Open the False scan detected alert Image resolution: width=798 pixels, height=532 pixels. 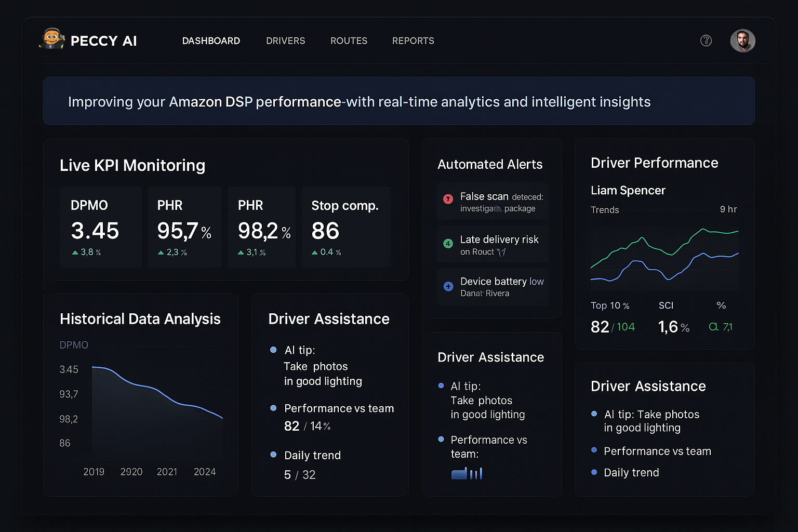493,202
